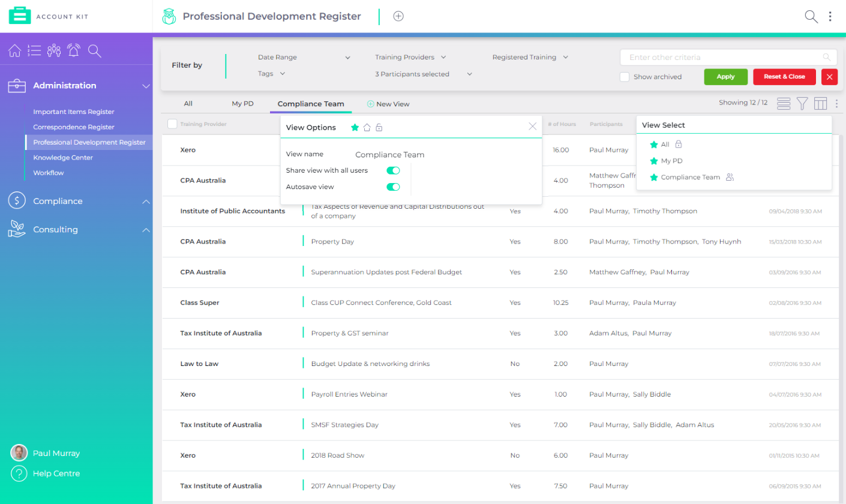This screenshot has width=846, height=504.
Task: Create a New View
Action: click(x=388, y=104)
